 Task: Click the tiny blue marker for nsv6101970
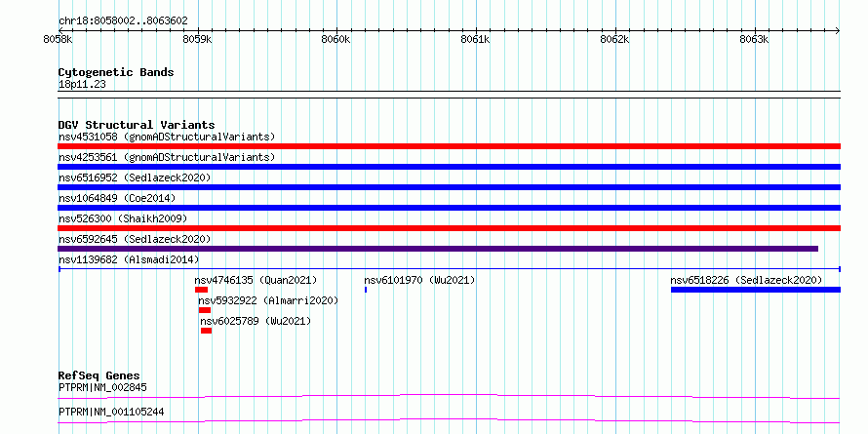(366, 290)
